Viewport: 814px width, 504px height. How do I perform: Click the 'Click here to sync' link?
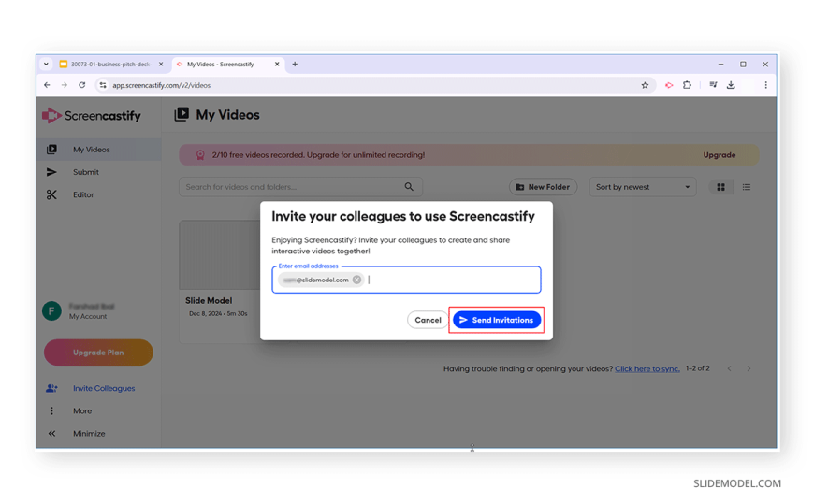(647, 368)
